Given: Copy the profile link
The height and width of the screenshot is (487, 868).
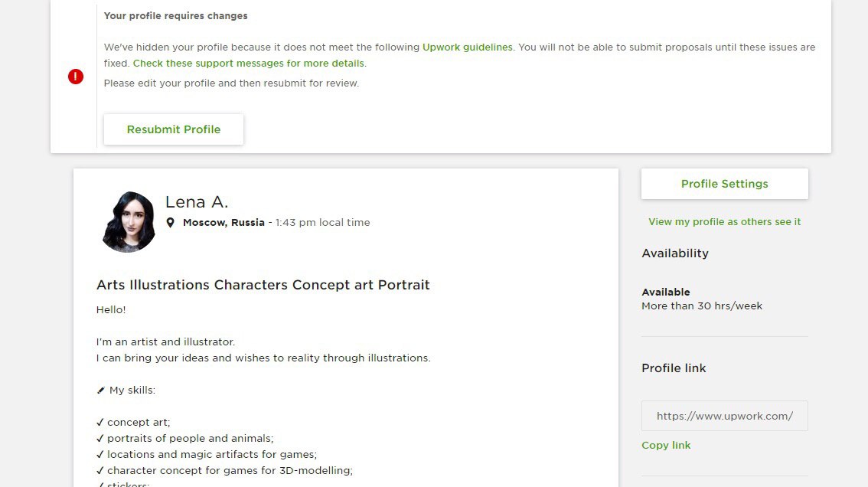Looking at the screenshot, I should 666,446.
